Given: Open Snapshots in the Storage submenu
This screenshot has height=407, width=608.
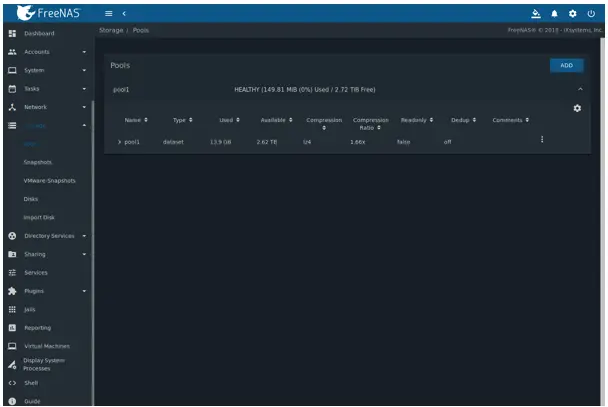Looking at the screenshot, I should point(38,162).
